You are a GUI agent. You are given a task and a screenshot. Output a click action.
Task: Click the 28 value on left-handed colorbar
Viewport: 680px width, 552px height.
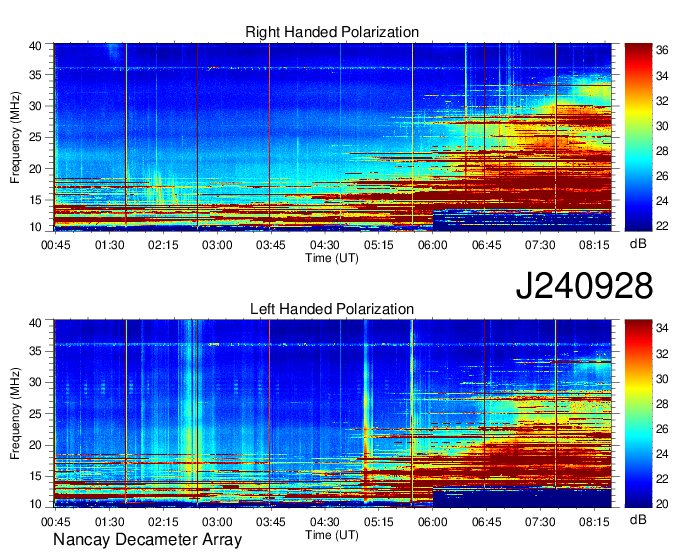662,404
